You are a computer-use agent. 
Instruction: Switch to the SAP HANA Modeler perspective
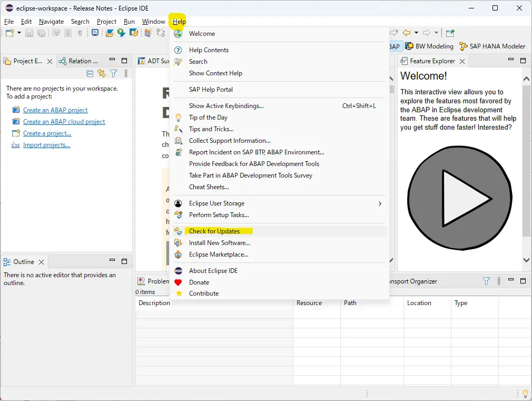point(492,46)
